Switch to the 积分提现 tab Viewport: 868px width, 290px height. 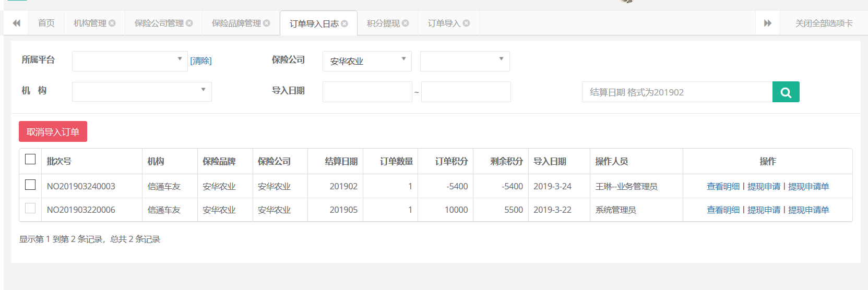(383, 23)
